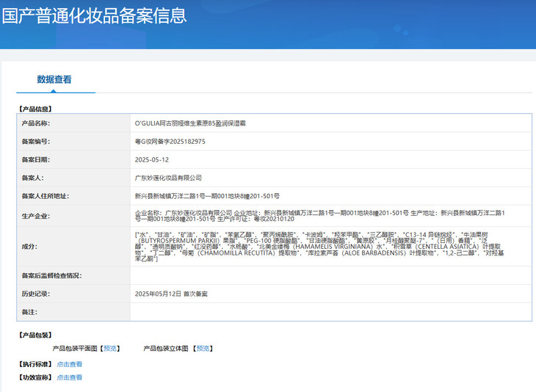Click the 成分 ingredients list text
Image resolution: width=536 pixels, height=392 pixels.
[x=320, y=246]
